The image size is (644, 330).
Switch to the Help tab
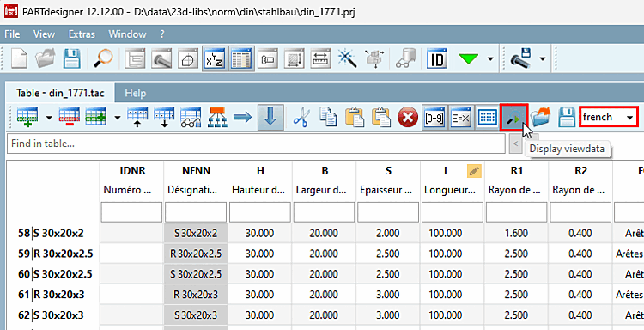click(x=136, y=93)
